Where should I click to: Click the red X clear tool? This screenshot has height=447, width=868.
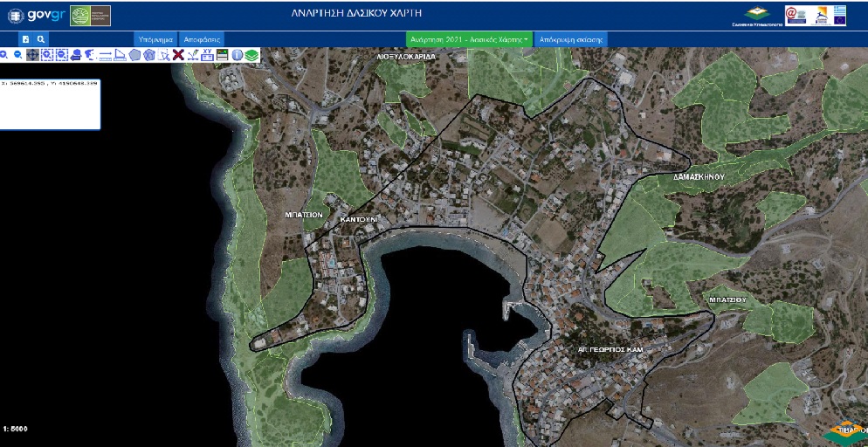click(x=178, y=55)
